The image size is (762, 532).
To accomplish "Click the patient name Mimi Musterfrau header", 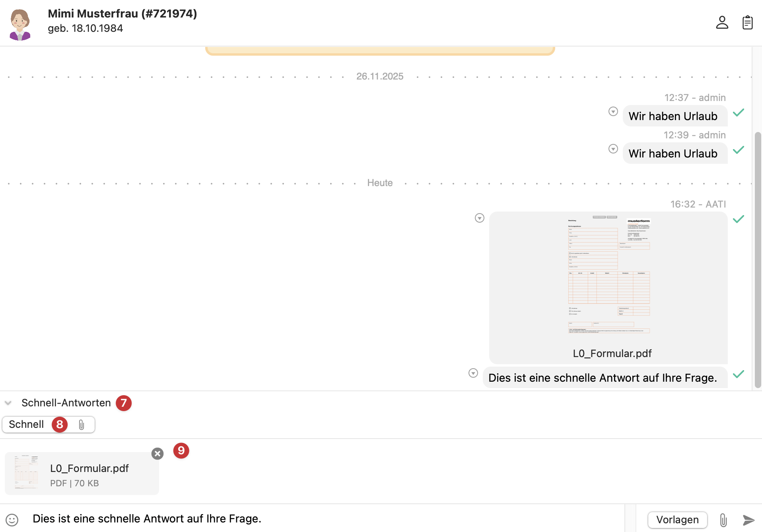I will coord(122,14).
